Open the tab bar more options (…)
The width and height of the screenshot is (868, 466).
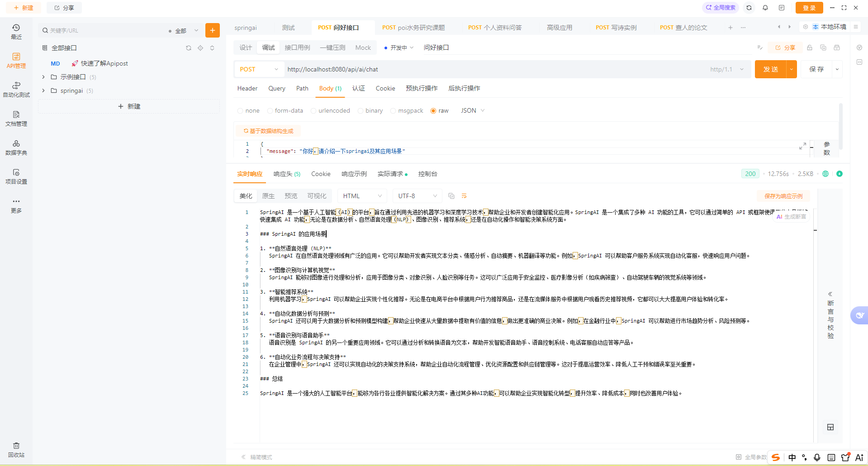(x=743, y=28)
